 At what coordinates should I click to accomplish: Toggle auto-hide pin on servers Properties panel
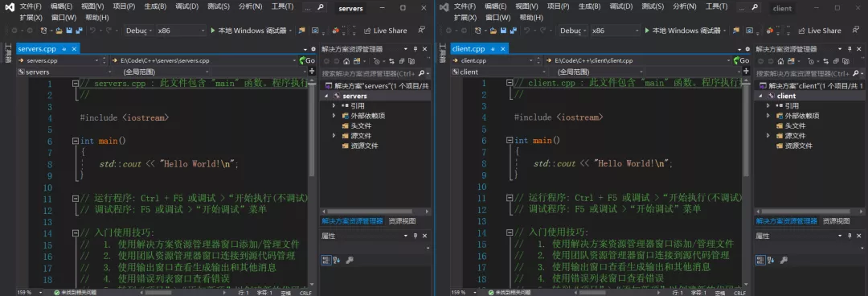pyautogui.click(x=416, y=236)
